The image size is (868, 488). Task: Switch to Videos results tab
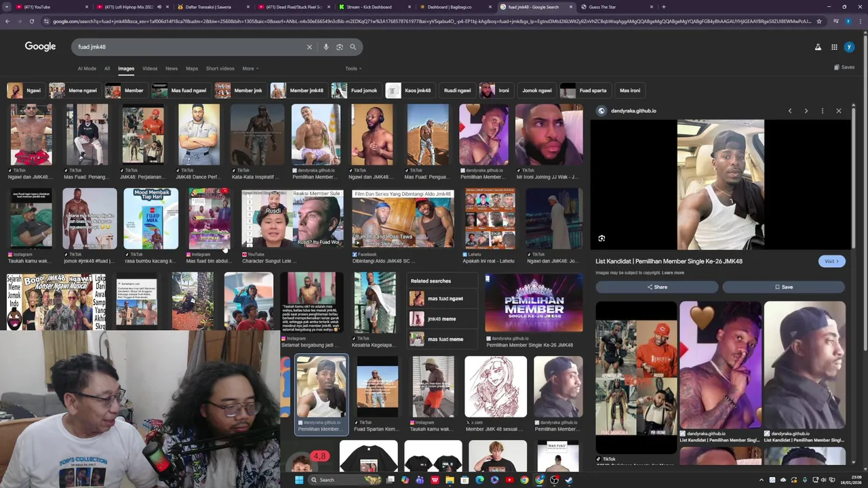(x=150, y=68)
